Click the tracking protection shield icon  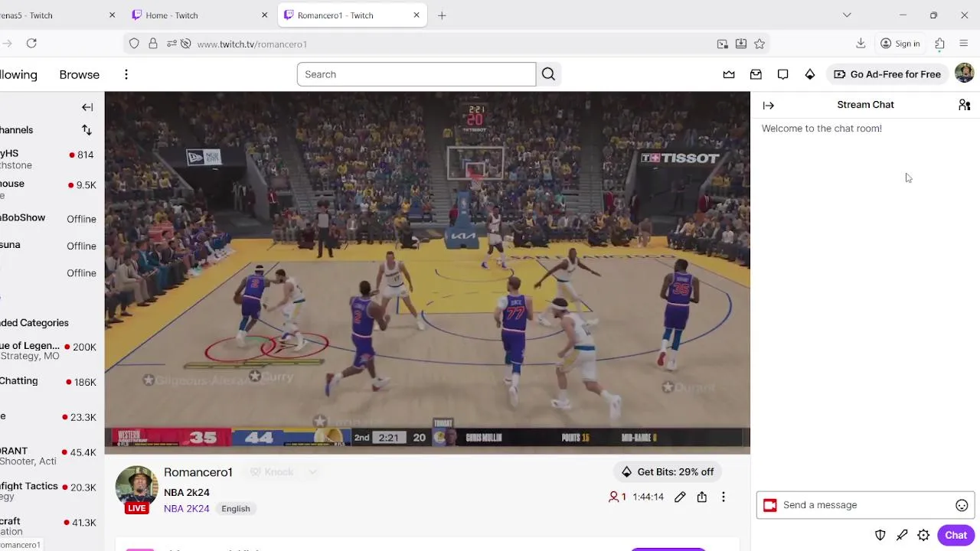(134, 44)
